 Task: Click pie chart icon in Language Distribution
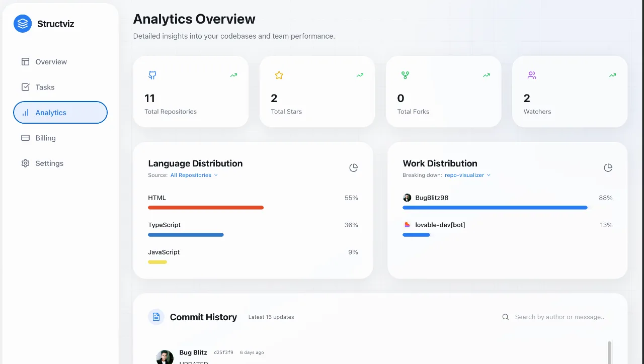click(353, 168)
